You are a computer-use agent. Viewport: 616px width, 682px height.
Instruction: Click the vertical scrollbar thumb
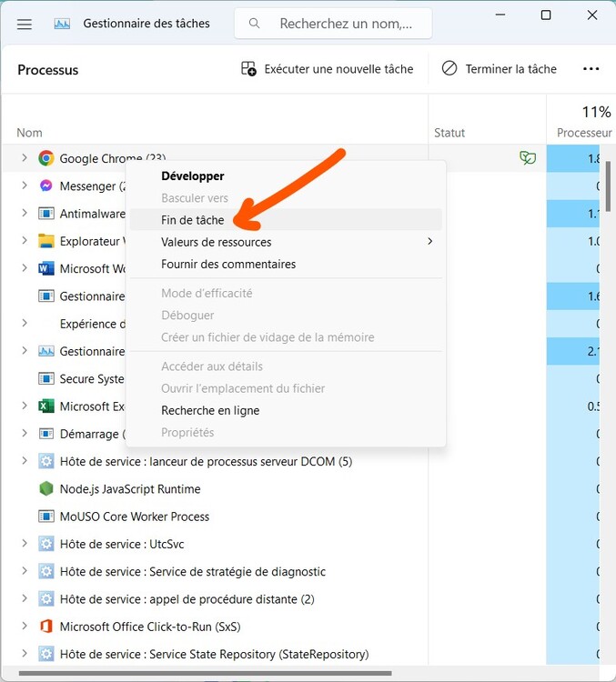[x=609, y=186]
